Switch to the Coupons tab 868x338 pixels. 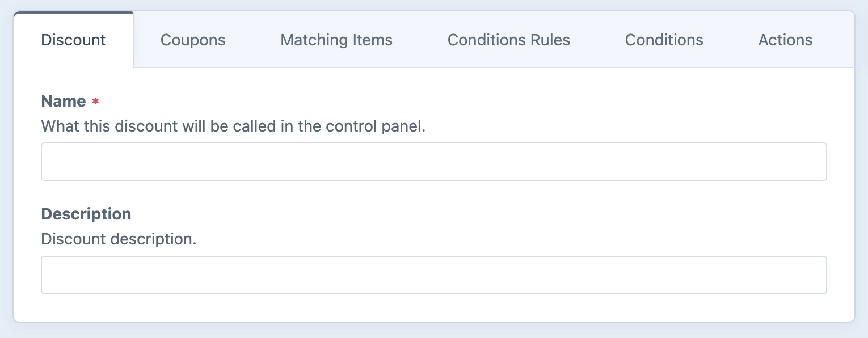[193, 40]
